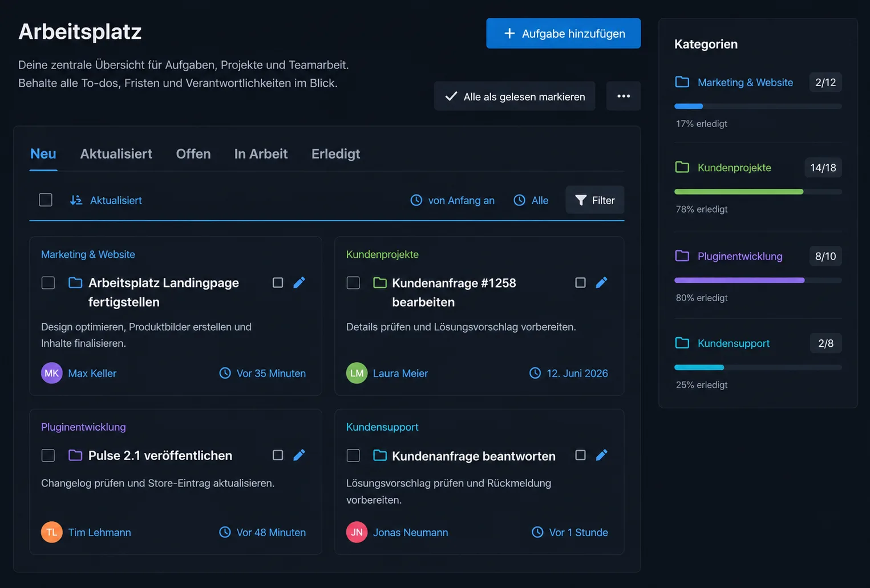This screenshot has width=870, height=588.
Task: Toggle the select-all checkbox in the filter bar
Action: (x=46, y=200)
